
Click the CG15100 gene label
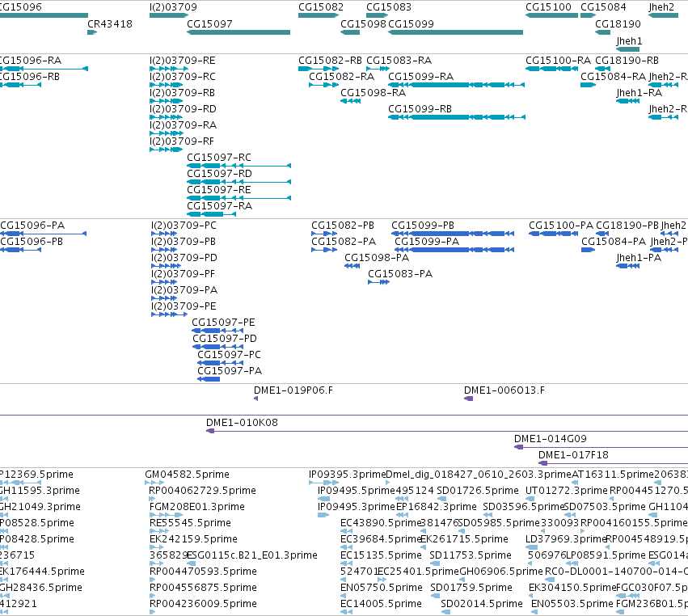[548, 7]
